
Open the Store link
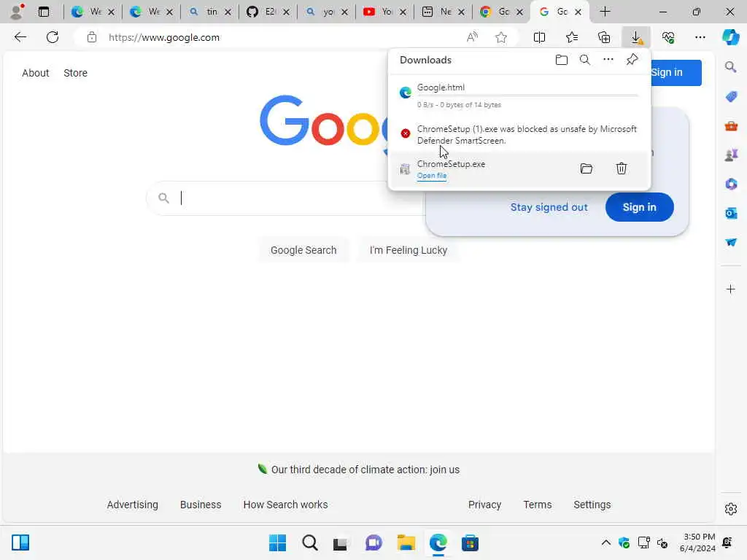(75, 73)
